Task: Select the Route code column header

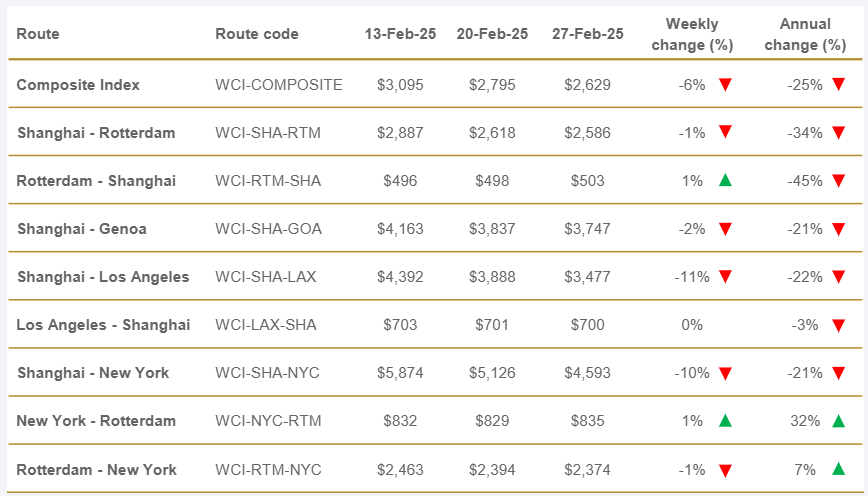Action: [257, 34]
